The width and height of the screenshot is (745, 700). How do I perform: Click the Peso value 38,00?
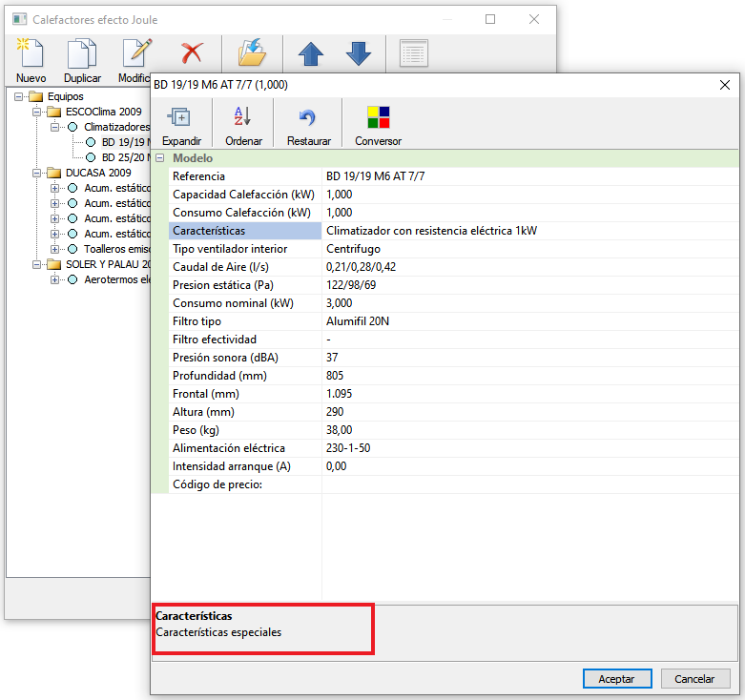(x=529, y=430)
